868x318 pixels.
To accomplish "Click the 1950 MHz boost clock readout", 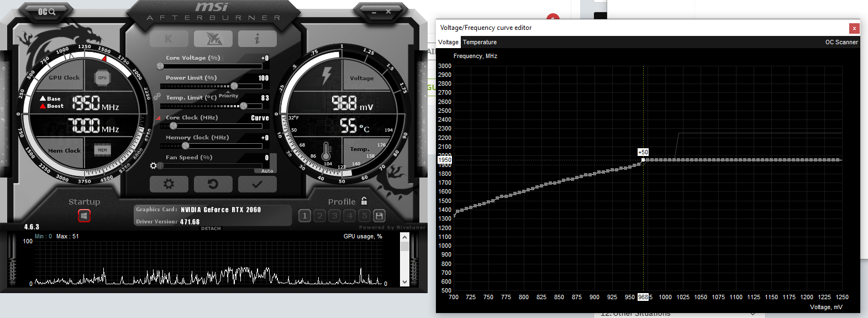I will [x=96, y=103].
